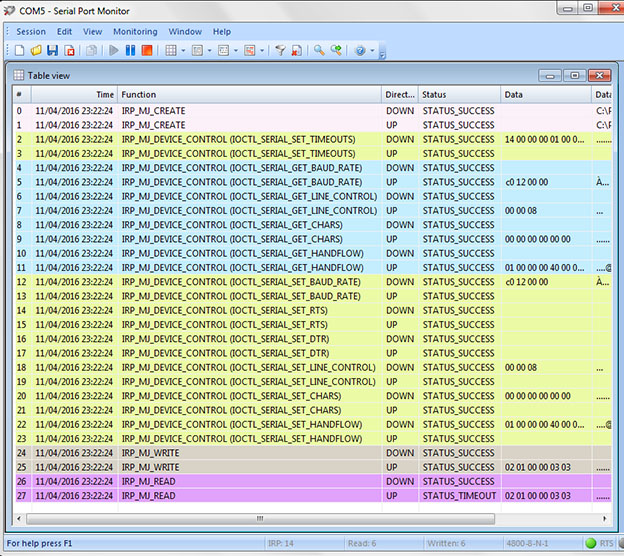624x556 pixels.
Task: Select row 14 IOCTL_SERIAL_SET_RTS DOWN
Action: click(312, 310)
